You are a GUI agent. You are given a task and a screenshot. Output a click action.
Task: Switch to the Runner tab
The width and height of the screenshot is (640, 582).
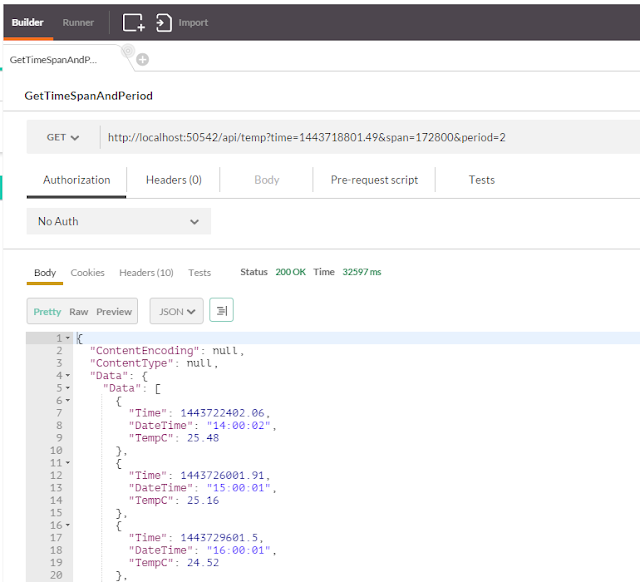(78, 22)
